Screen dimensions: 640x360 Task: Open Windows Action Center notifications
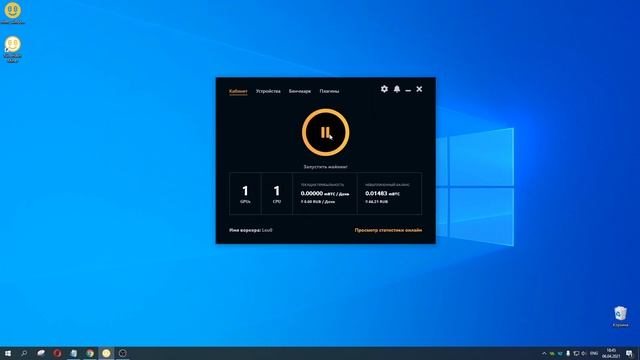(629, 353)
